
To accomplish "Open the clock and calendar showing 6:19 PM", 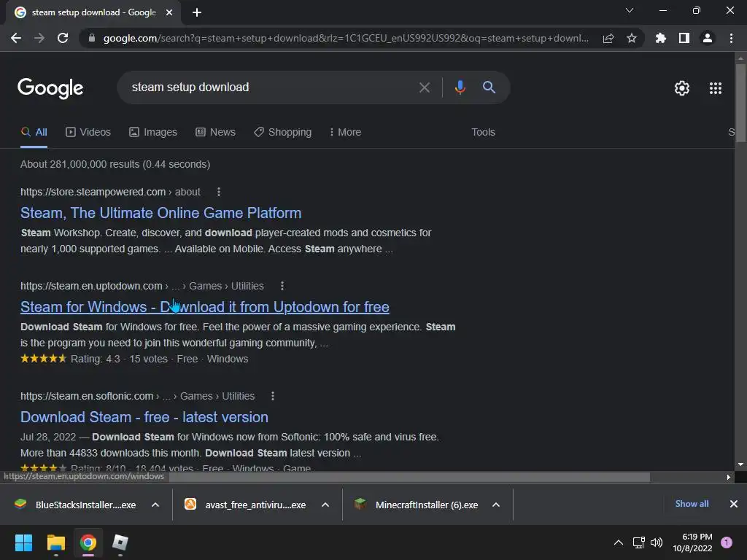I will click(693, 542).
